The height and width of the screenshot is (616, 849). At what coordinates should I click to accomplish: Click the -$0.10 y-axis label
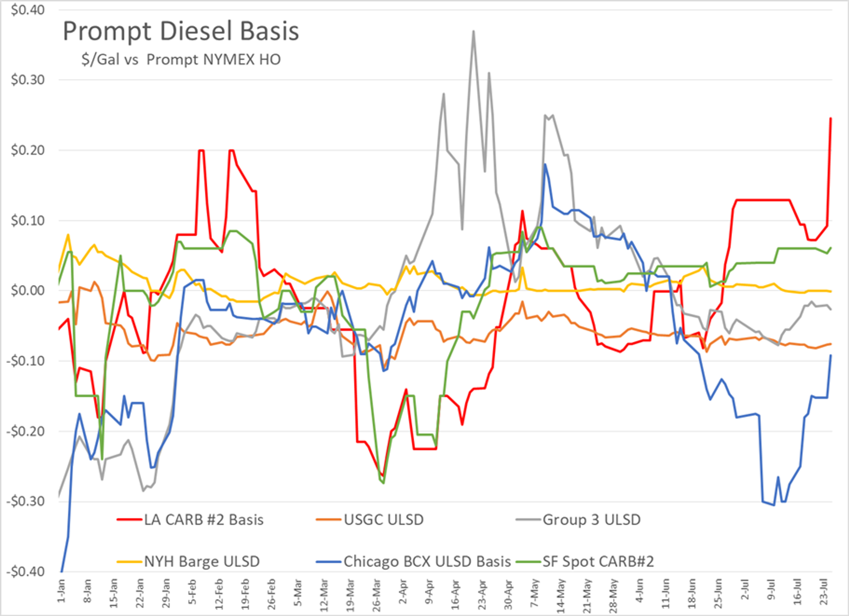coord(25,361)
